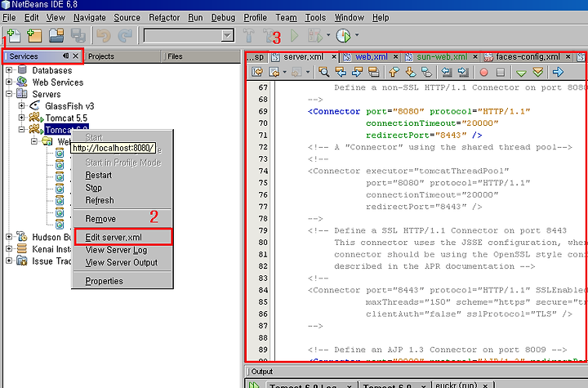Choose Edit server.xml from context menu
Viewport: 588px width, 388px height.
(123, 237)
